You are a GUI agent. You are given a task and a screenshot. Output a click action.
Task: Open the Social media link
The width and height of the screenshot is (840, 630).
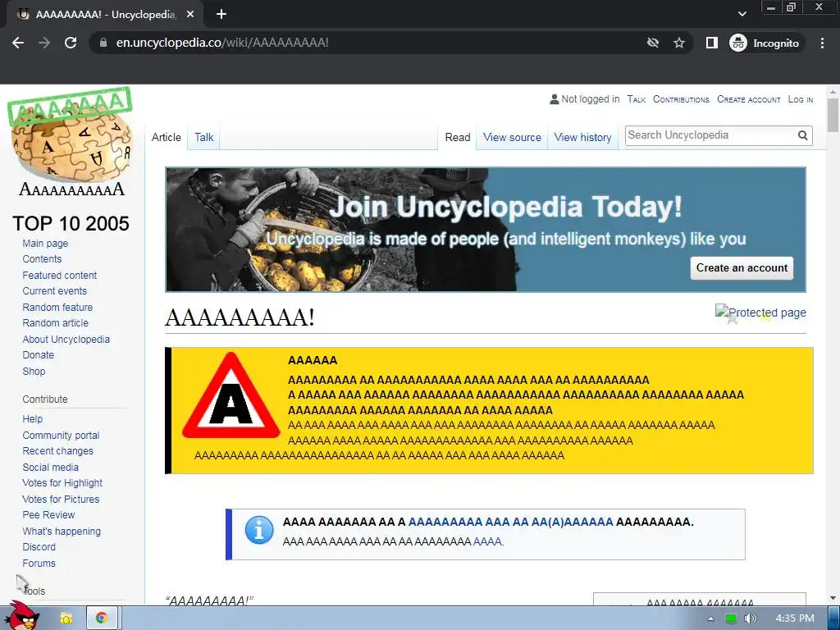coord(50,467)
